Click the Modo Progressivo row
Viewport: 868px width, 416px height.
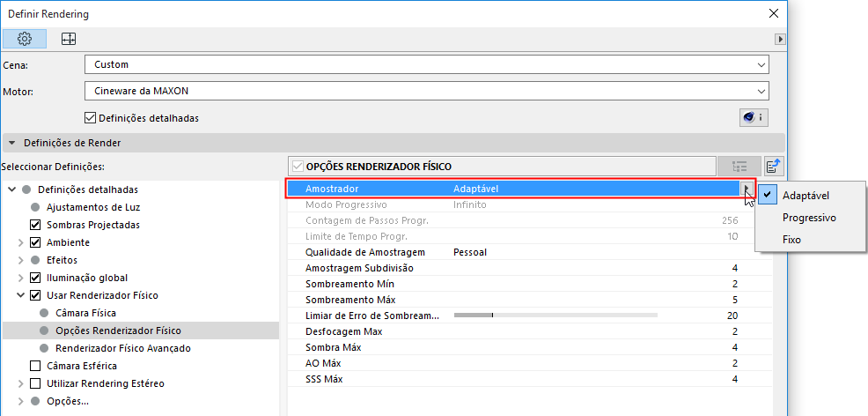point(521,204)
